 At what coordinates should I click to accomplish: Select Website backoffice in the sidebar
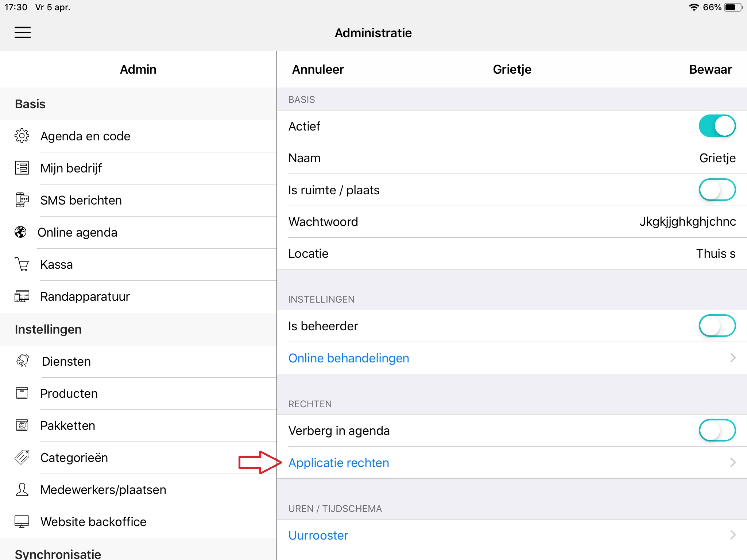93,522
